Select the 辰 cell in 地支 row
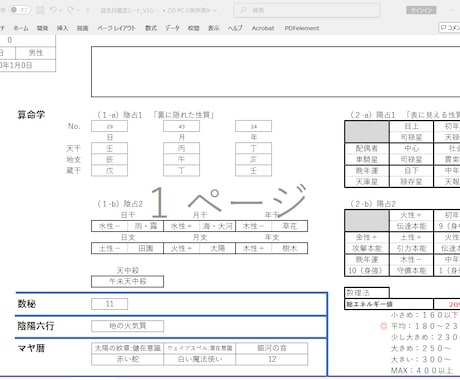Viewport: 460px width, 380px height. tap(109, 160)
